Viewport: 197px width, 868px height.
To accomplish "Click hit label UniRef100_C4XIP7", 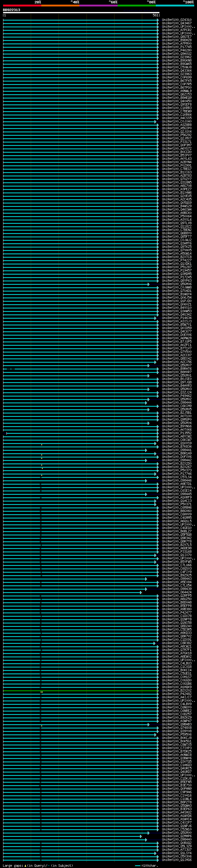I will [177, 822].
